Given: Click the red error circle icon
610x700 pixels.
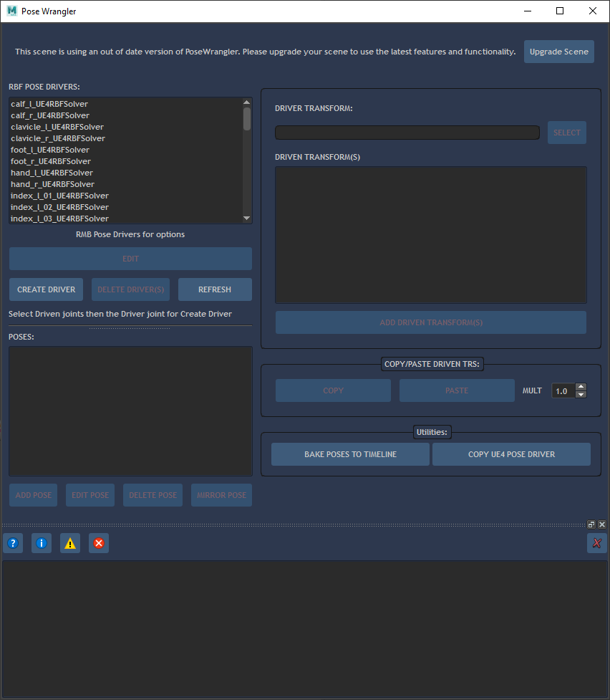Looking at the screenshot, I should point(99,543).
